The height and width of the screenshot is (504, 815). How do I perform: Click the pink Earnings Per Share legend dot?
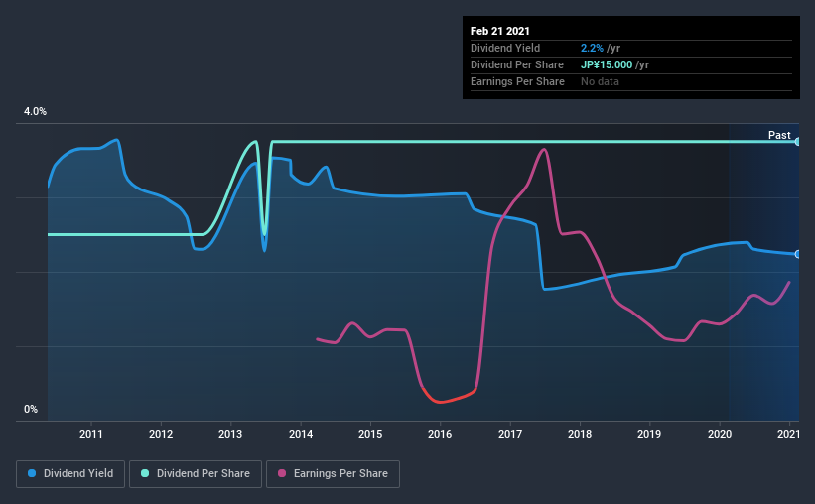(282, 473)
